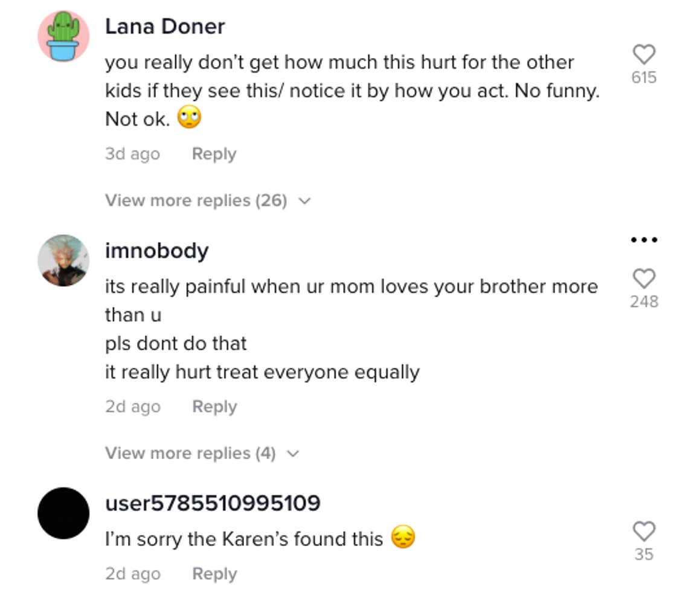700x604 pixels.
Task: Expand the 4 more replies under imnobody
Action: click(190, 453)
